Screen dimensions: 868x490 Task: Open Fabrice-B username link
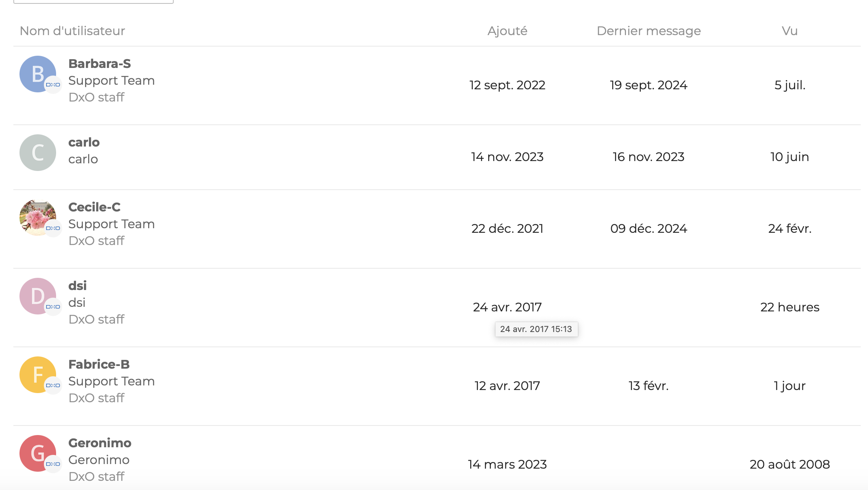[x=99, y=364]
